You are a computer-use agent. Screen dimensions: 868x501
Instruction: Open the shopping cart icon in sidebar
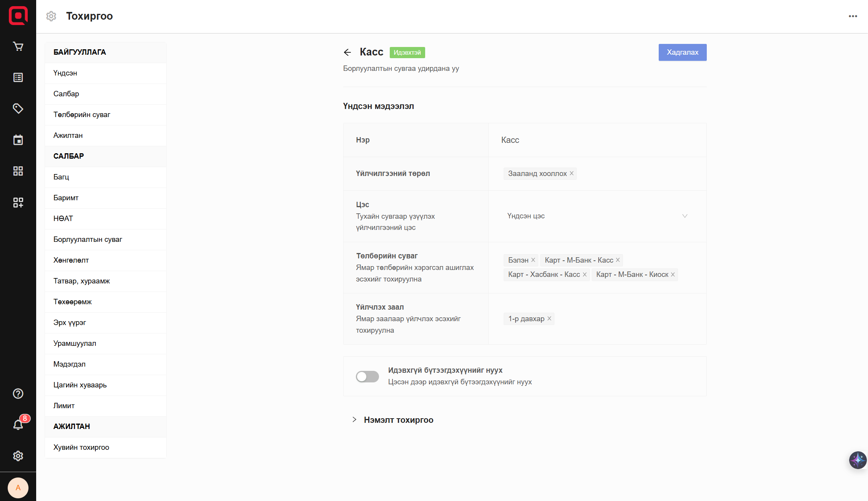tap(18, 47)
